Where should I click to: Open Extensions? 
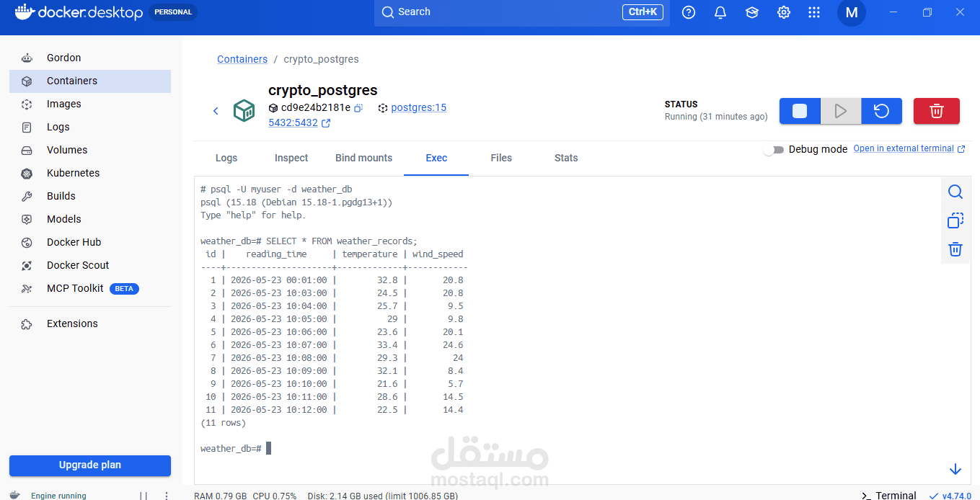pos(90,323)
